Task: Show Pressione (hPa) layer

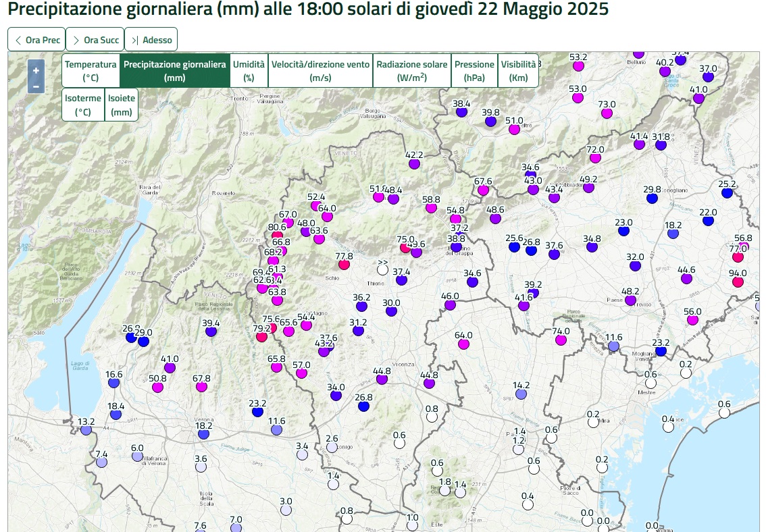Action: point(474,71)
